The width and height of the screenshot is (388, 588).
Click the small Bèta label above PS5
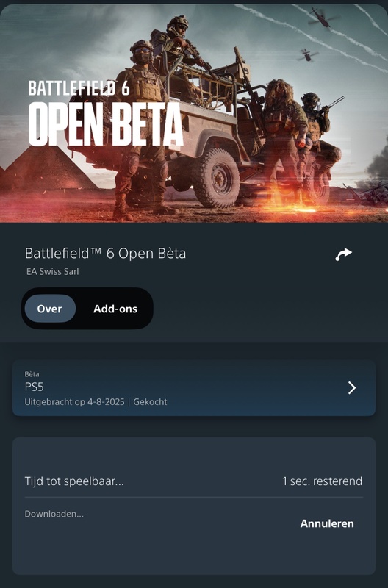click(x=32, y=374)
